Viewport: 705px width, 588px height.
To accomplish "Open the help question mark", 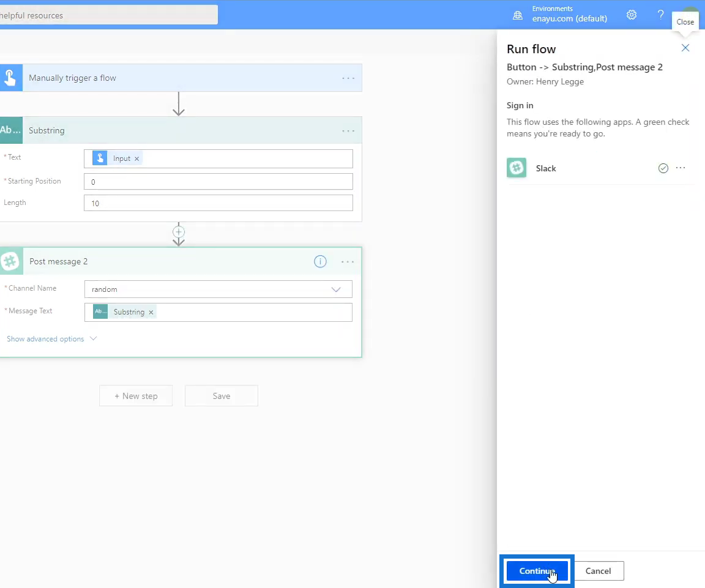I will pos(660,15).
